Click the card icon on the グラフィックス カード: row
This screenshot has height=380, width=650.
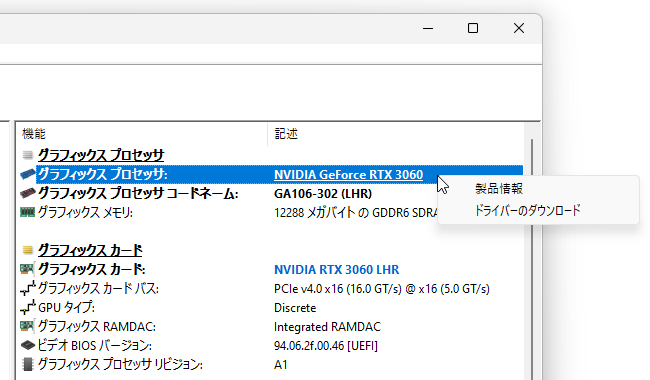[x=28, y=269]
